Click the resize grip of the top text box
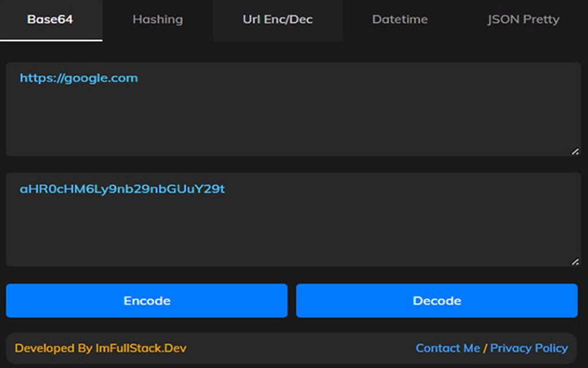The image size is (588, 368). [575, 151]
